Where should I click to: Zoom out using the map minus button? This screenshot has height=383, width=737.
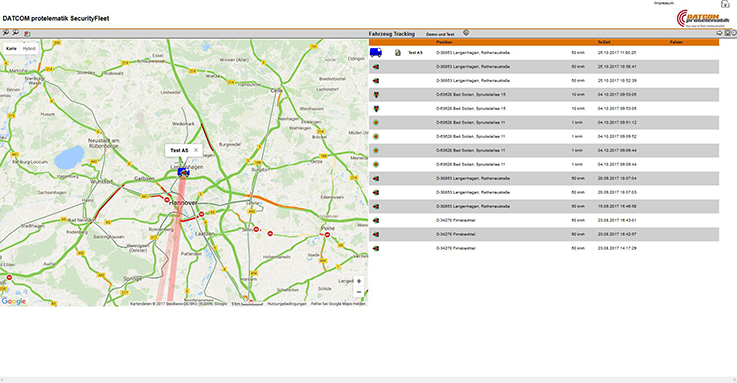point(359,292)
